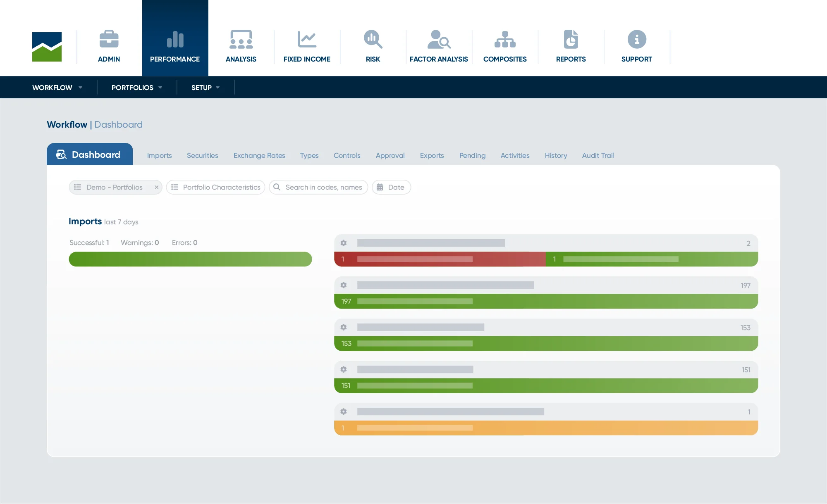Image resolution: width=827 pixels, height=504 pixels.
Task: Click the Support info icon
Action: click(637, 39)
